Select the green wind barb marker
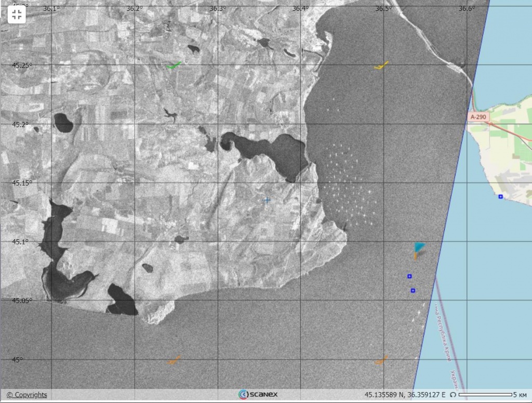The image size is (532, 403). [174, 65]
